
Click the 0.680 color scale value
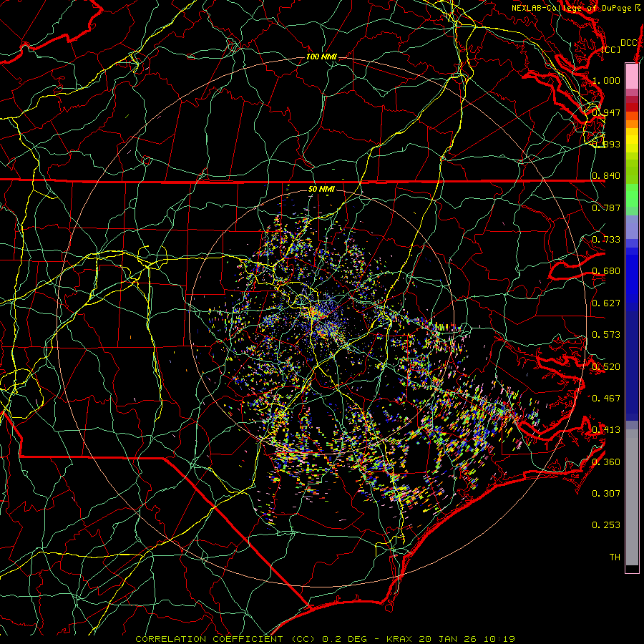[606, 271]
